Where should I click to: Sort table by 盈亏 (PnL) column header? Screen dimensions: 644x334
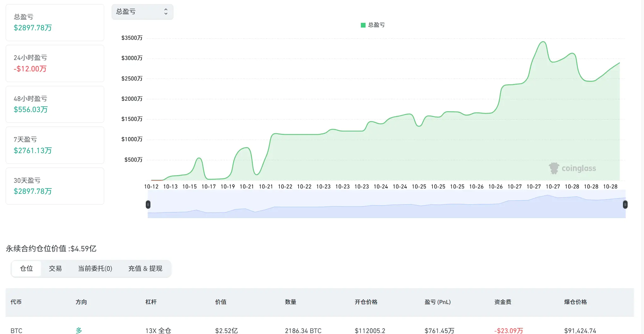(438, 302)
